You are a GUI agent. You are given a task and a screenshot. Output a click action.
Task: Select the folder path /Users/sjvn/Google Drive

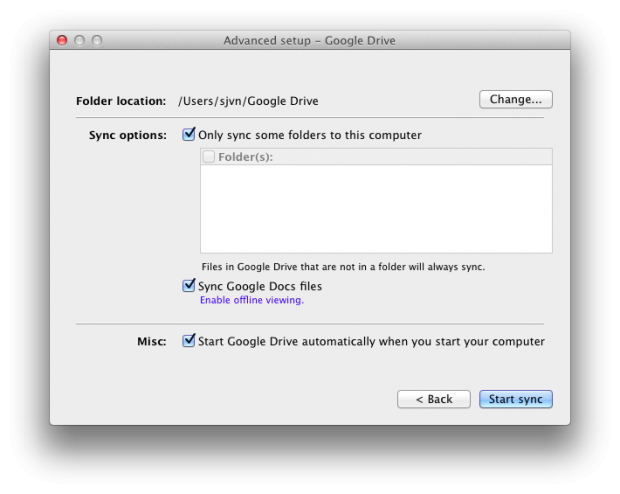tap(248, 101)
